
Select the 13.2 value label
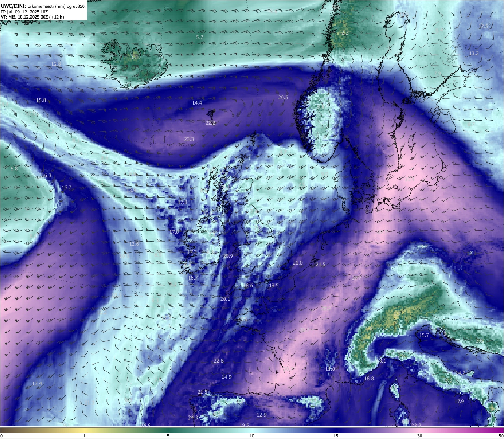pyautogui.click(x=474, y=54)
